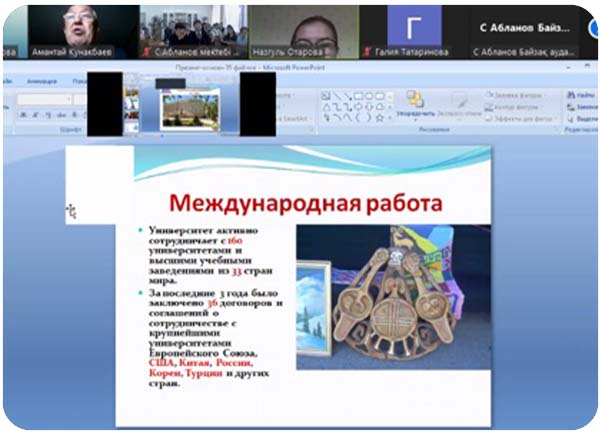600x435 pixels.
Task: Open Заливка фигуры shape fill dropdown
Action: click(x=515, y=95)
